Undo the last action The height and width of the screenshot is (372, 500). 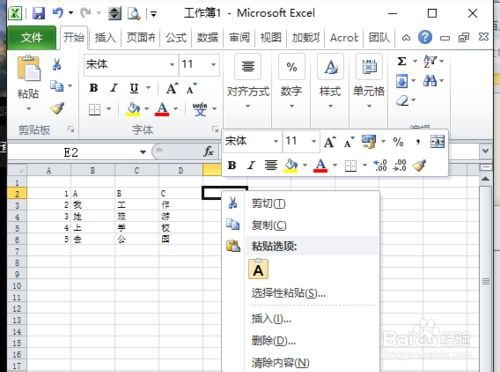click(x=58, y=13)
